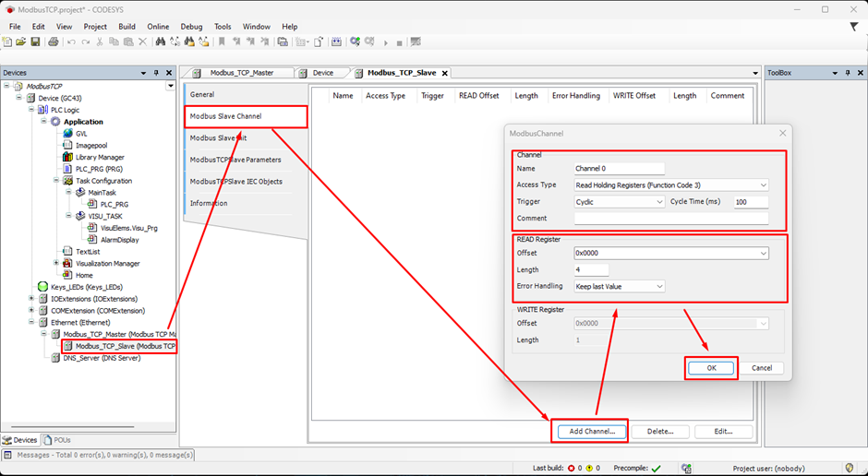Click the Add Channel button
This screenshot has height=476, width=868.
[592, 431]
